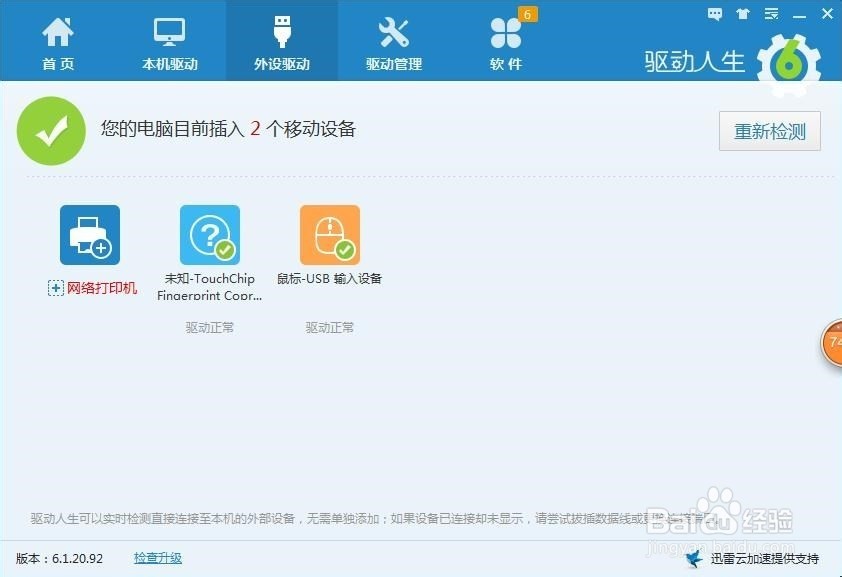This screenshot has height=577, width=842.
Task: Go to the 软件 tab
Action: [x=505, y=43]
